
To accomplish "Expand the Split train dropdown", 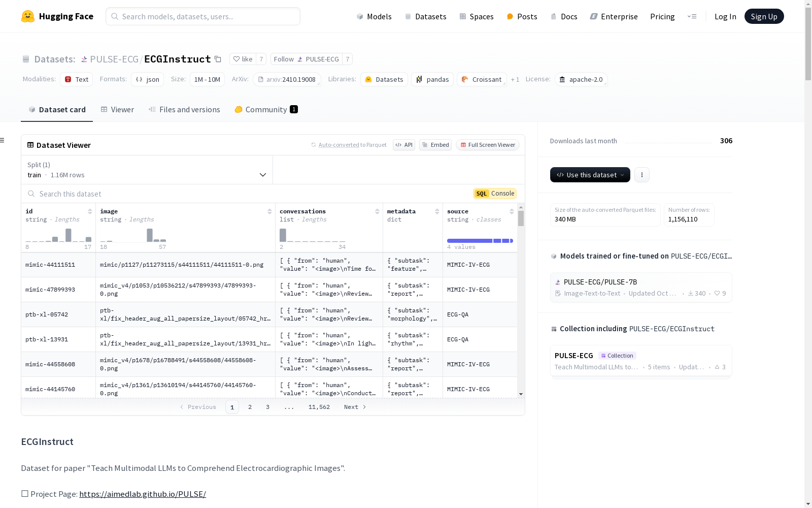I will 147,170.
